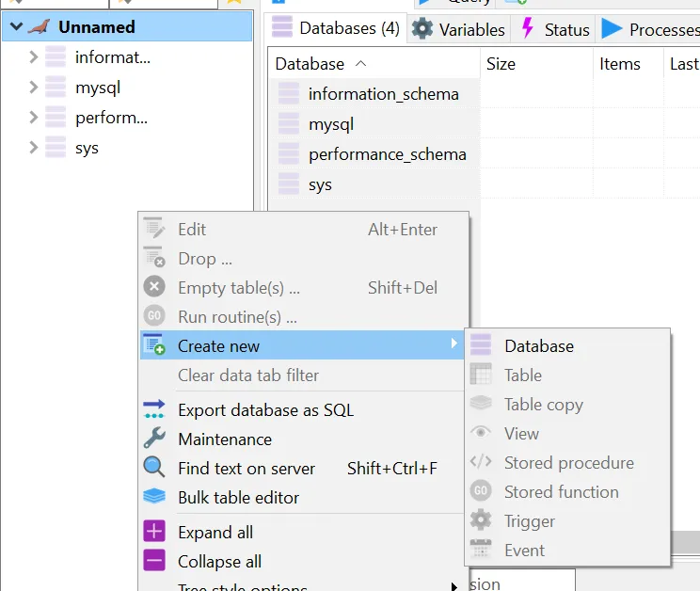The width and height of the screenshot is (700, 591).
Task: Select the information_schema row in the list
Action: click(x=383, y=94)
